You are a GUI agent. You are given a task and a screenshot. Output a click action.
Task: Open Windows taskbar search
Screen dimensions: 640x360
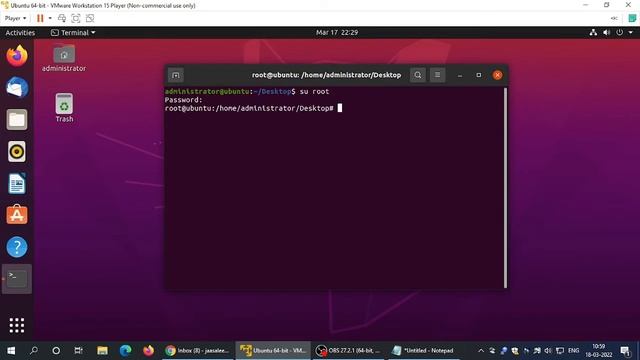tap(34, 350)
